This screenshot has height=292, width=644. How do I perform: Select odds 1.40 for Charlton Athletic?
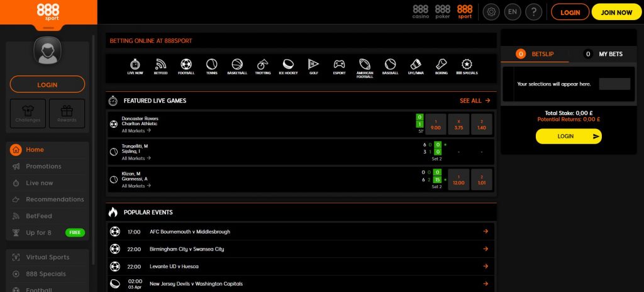point(482,124)
